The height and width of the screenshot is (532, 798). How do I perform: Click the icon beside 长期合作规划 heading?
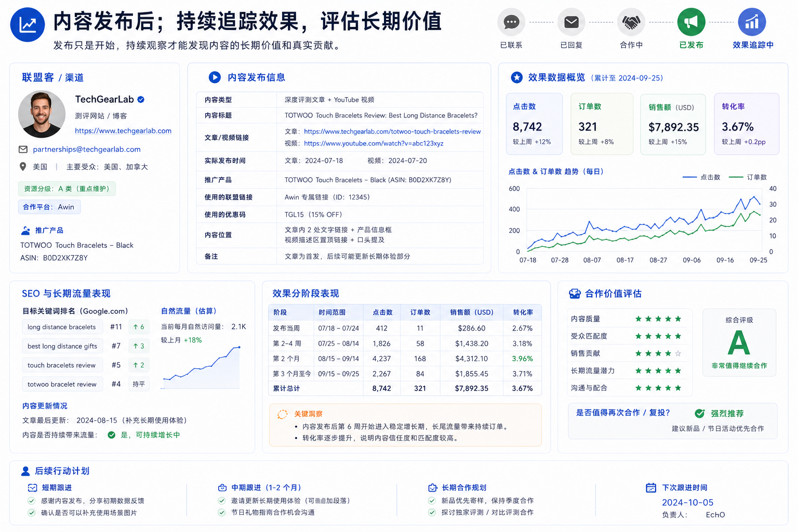[432, 488]
